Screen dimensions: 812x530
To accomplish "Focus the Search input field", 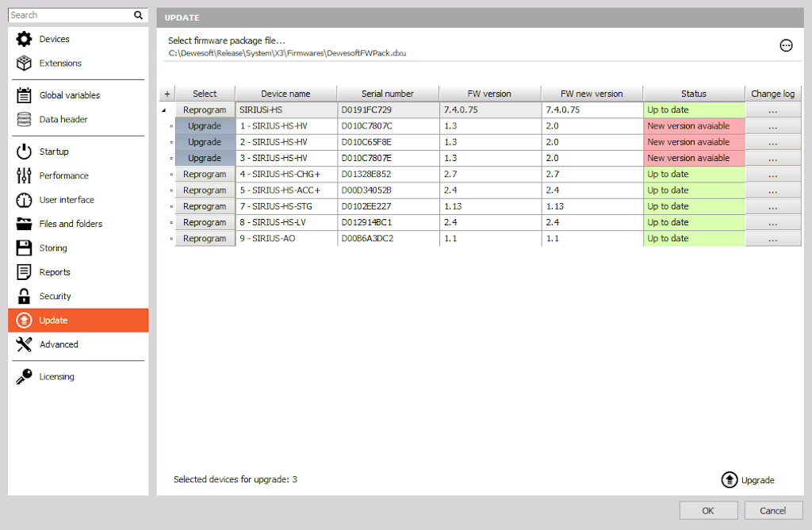I will pos(71,15).
